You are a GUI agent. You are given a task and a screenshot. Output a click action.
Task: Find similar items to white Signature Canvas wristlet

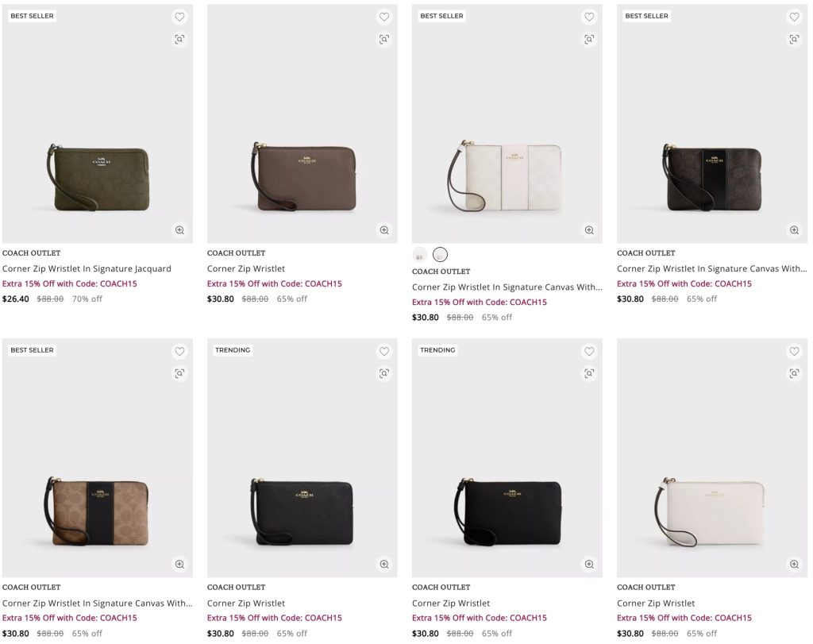(589, 39)
